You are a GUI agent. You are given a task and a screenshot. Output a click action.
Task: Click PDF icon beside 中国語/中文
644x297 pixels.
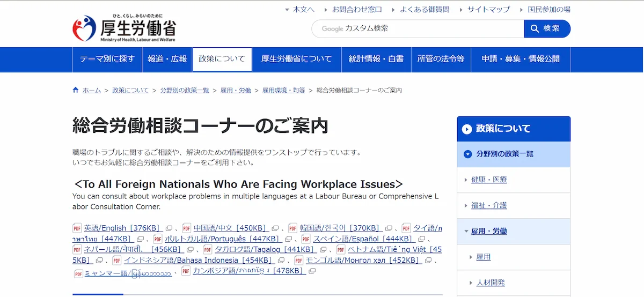tap(186, 227)
